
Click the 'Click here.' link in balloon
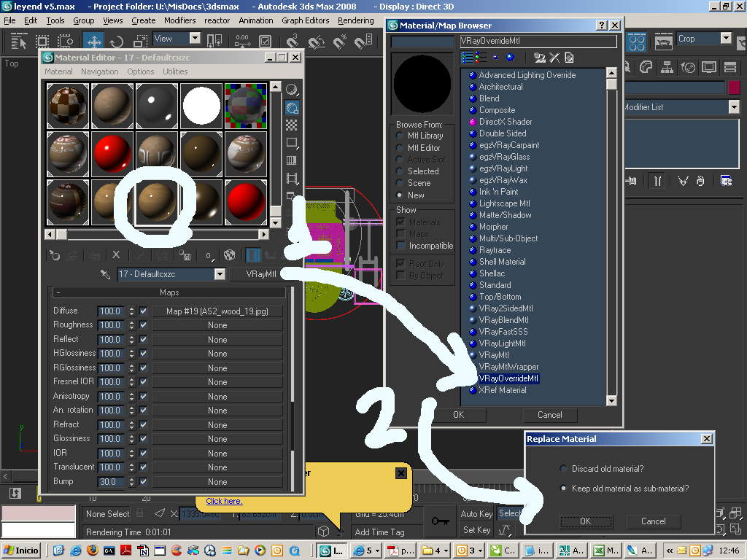tap(224, 501)
